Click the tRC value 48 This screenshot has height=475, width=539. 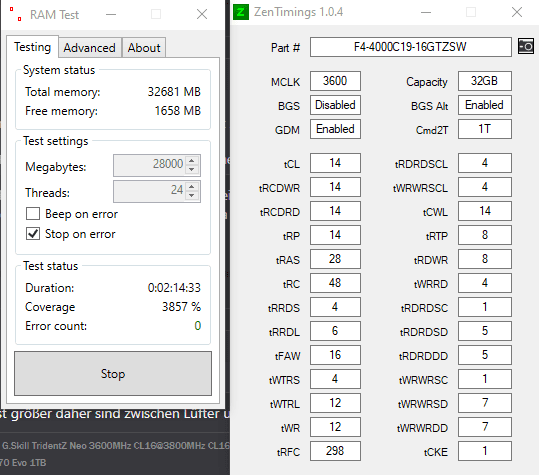tap(335, 283)
